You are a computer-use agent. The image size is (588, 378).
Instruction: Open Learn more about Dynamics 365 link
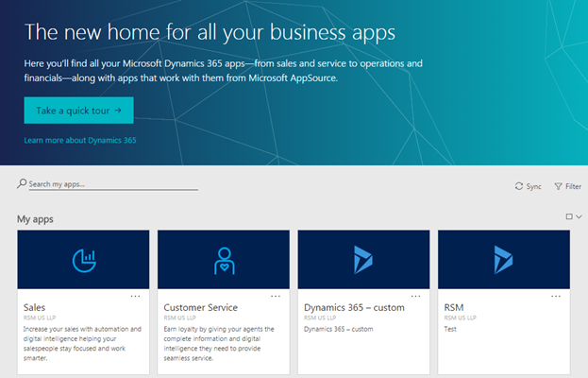point(80,141)
